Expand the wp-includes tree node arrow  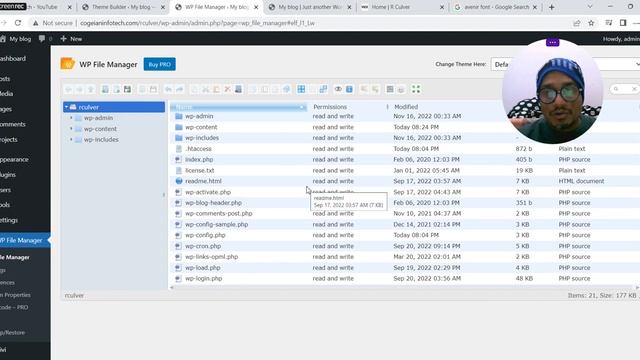(x=71, y=140)
